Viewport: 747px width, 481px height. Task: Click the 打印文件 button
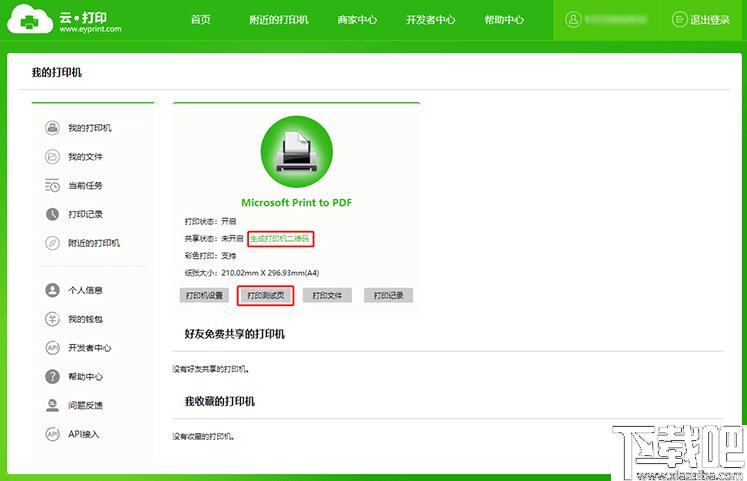point(327,295)
